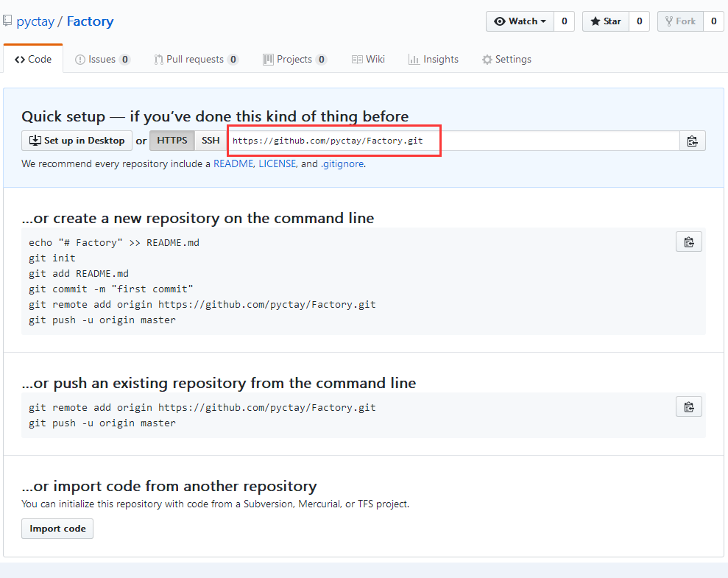Select the HTTPS protocol toggle

pyautogui.click(x=172, y=141)
